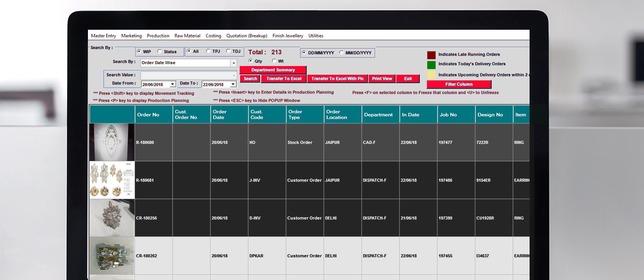The height and width of the screenshot is (280, 644).
Task: Expand the Order Date Wise dropdown
Action: pos(233,63)
